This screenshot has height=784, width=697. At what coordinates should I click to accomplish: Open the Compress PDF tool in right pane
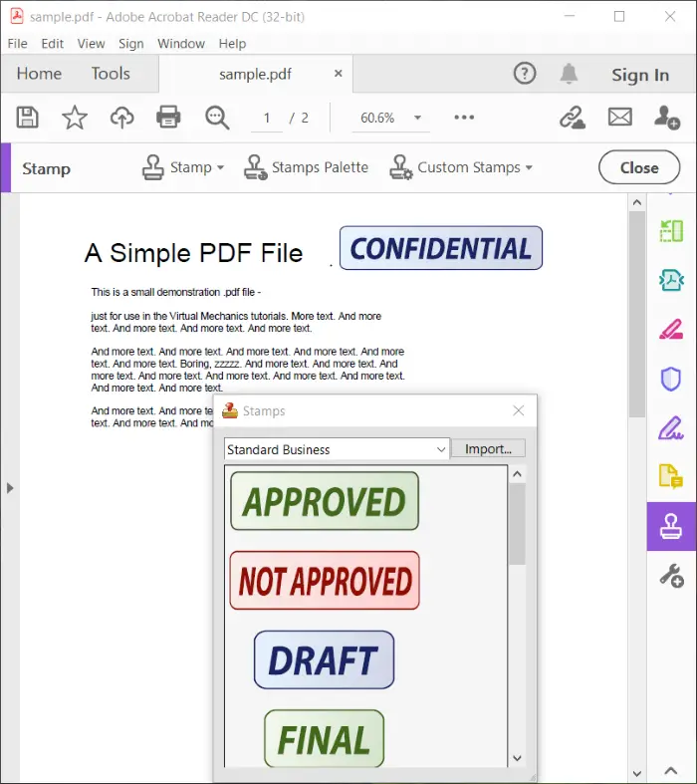[671, 280]
